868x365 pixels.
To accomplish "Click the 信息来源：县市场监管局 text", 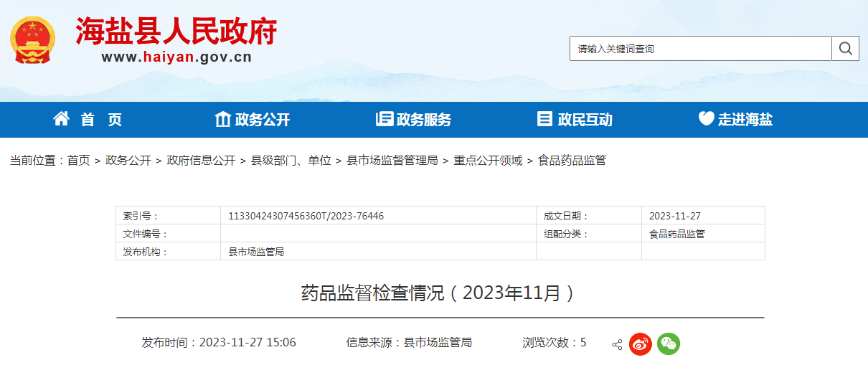I will (409, 343).
